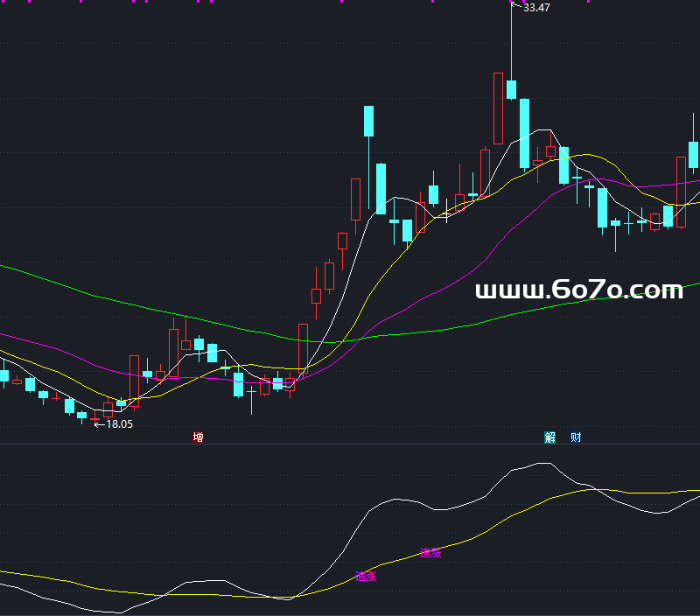Screen dimensions: 700x616
Task: Click the upper 追涨 signal label
Action: pyautogui.click(x=430, y=553)
